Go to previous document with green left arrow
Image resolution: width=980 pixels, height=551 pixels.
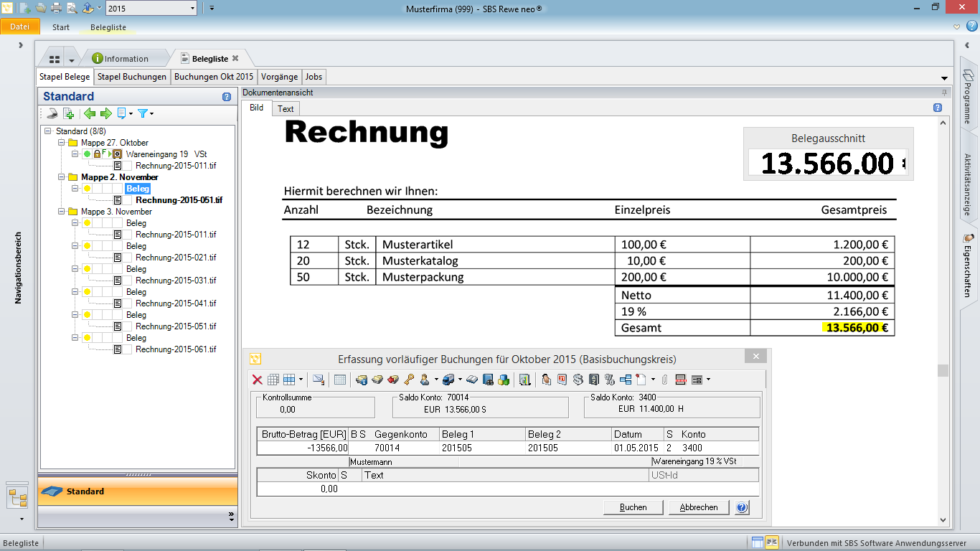point(90,113)
